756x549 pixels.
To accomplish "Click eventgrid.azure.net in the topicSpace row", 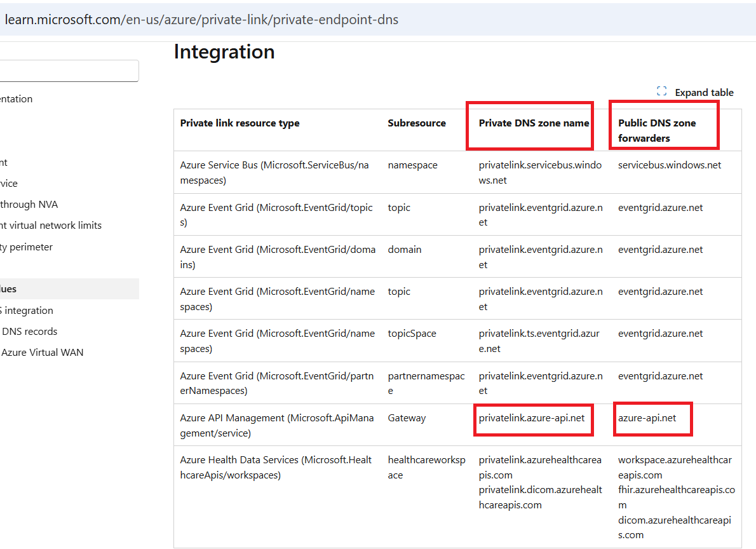I will pyautogui.click(x=660, y=334).
